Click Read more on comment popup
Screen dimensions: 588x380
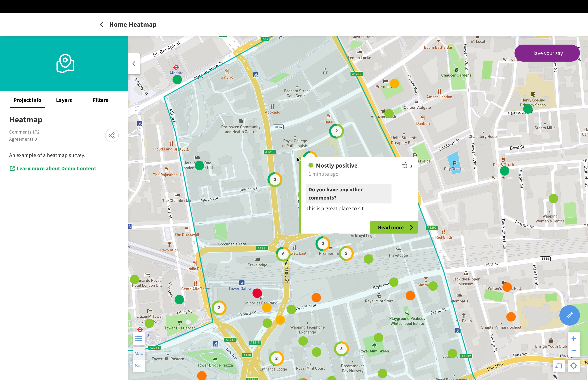pos(394,227)
